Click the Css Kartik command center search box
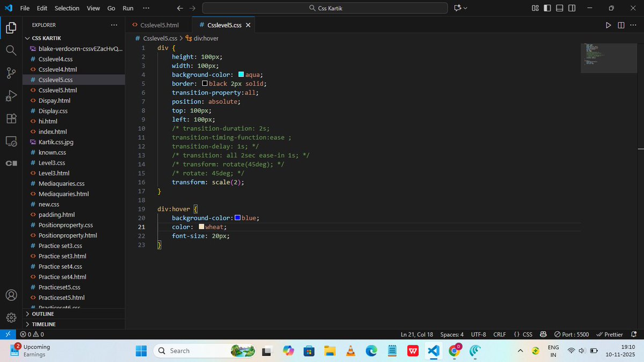Screen dimensions: 644x362 tap(325, 8)
